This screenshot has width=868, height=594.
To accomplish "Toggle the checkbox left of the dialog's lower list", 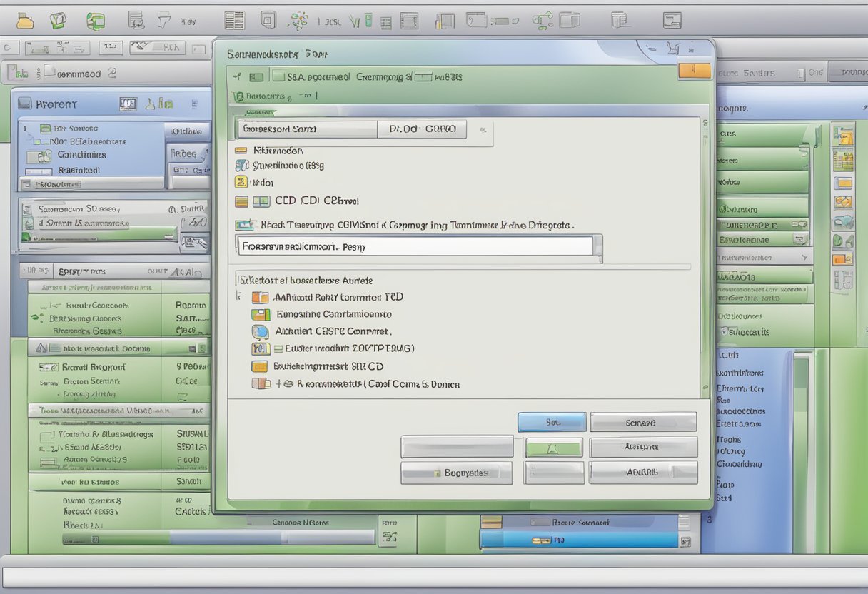I will coord(238,295).
